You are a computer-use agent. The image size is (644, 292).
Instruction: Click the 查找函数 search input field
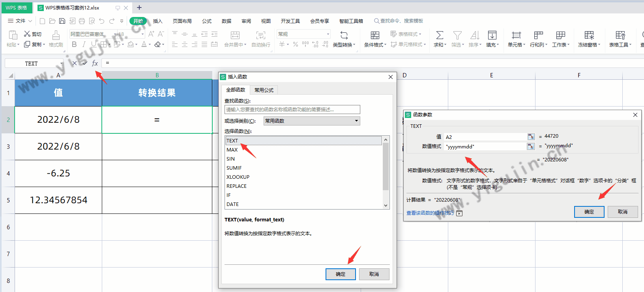[x=292, y=109]
